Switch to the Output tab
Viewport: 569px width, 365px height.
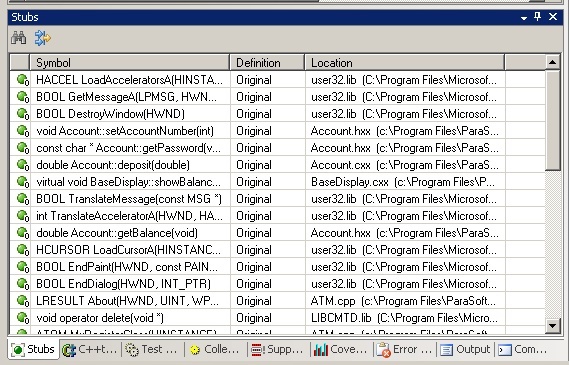465,349
